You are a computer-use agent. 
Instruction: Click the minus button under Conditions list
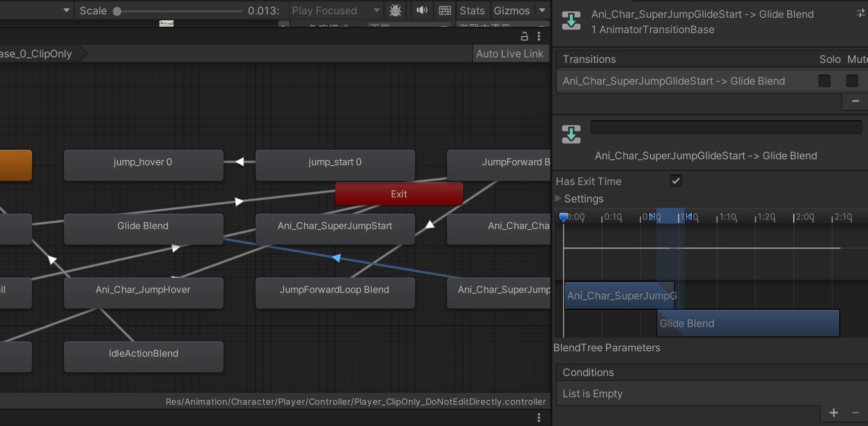(856, 413)
